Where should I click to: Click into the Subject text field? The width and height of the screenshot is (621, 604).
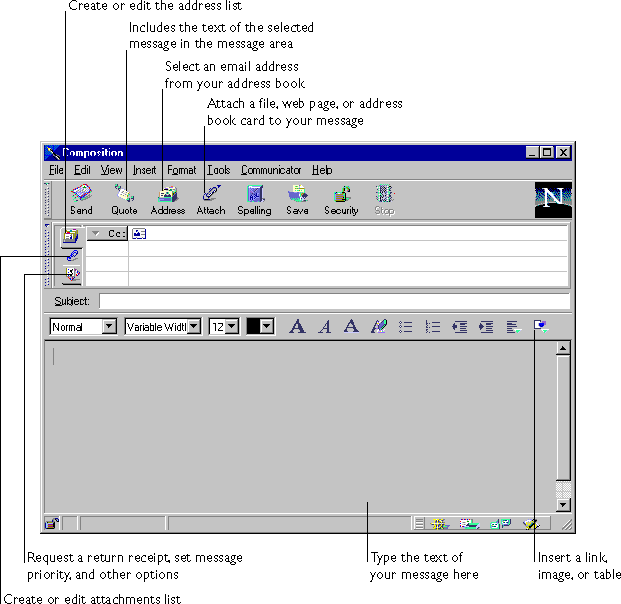(334, 301)
